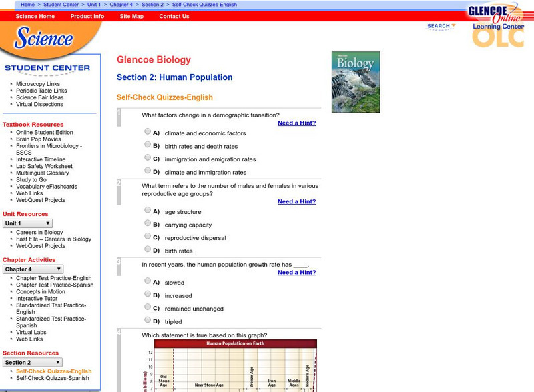Pick the increased radio option
This screenshot has height=392, width=534.
pyautogui.click(x=148, y=293)
